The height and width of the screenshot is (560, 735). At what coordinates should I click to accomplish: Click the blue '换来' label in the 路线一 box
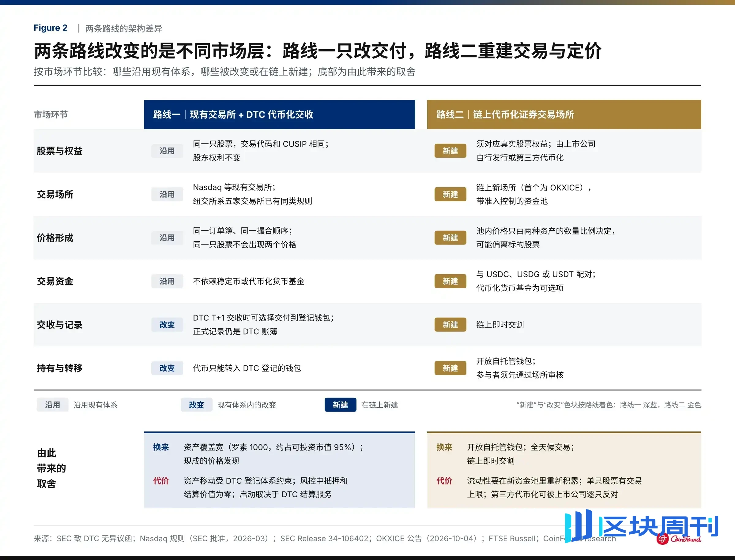click(x=161, y=447)
